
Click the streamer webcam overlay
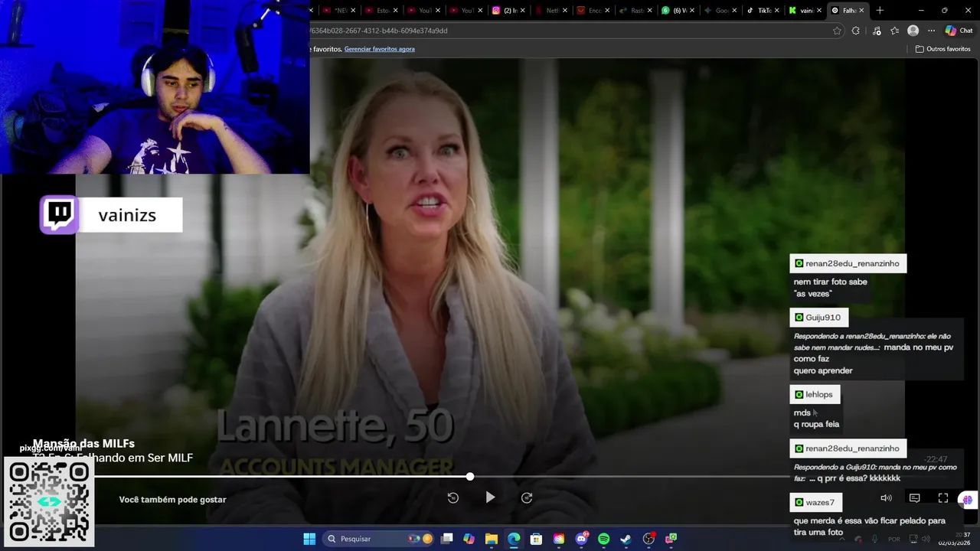[x=155, y=87]
